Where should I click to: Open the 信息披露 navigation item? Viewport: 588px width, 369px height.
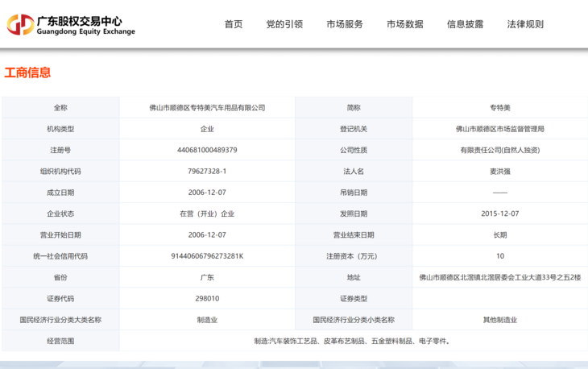465,24
